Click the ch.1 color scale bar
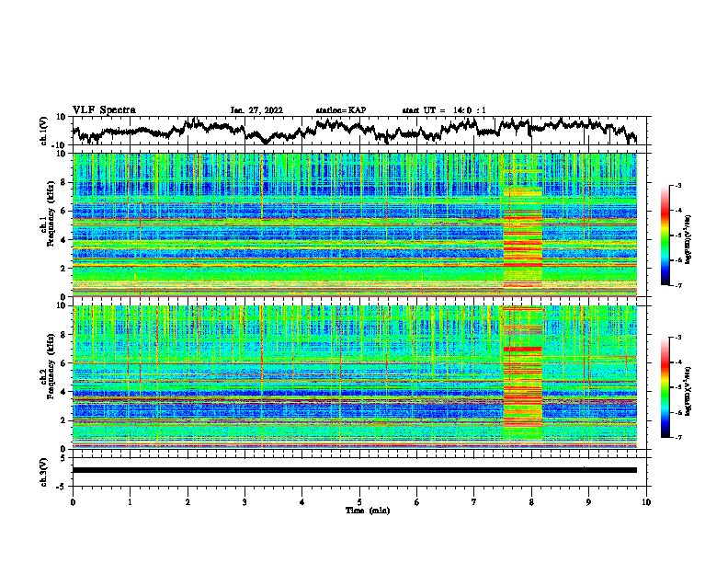This screenshot has height=563, width=728. (665, 236)
